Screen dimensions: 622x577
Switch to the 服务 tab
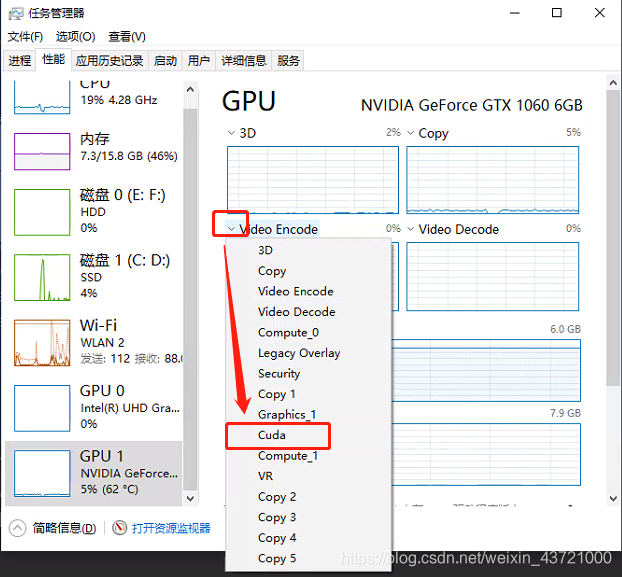(288, 61)
